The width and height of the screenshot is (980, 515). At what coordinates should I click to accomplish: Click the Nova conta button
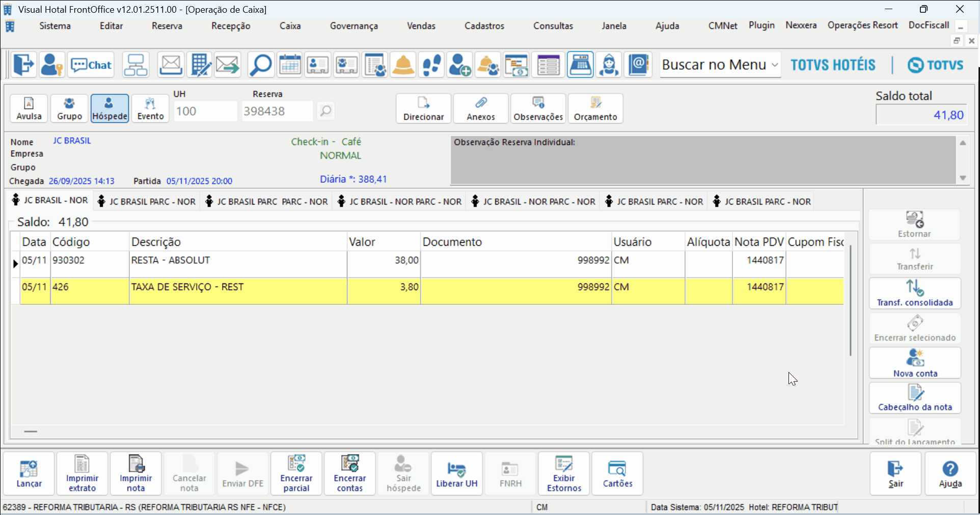(915, 363)
